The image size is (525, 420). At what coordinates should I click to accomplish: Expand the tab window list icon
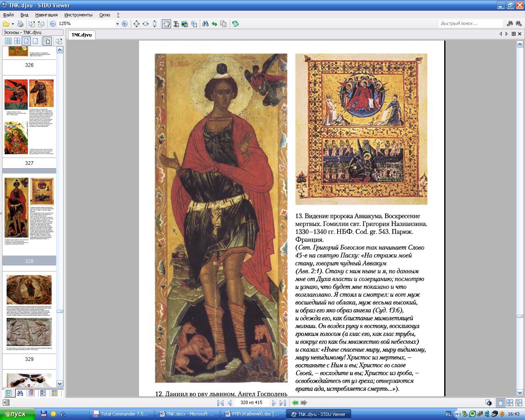[x=514, y=34]
